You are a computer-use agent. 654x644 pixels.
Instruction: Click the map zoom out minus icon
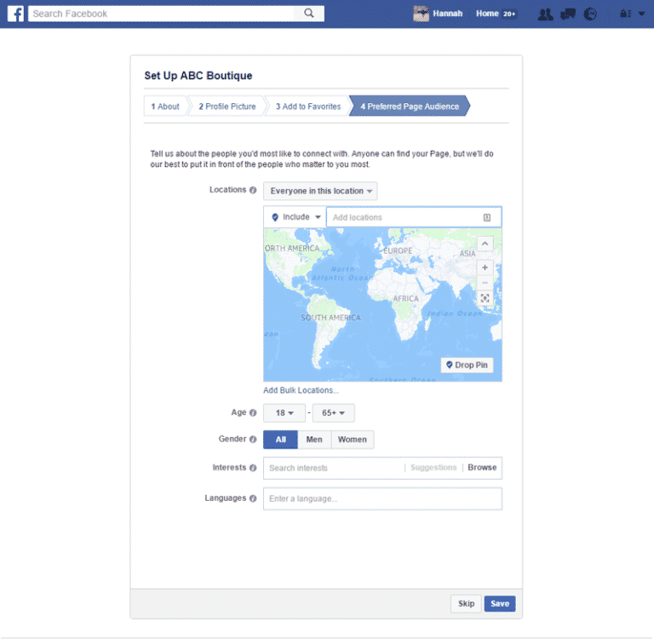(485, 283)
